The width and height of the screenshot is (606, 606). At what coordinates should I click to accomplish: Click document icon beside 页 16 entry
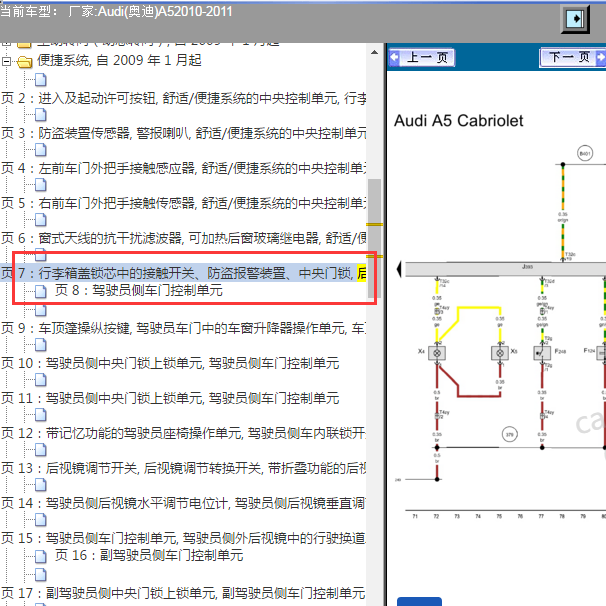(x=41, y=557)
